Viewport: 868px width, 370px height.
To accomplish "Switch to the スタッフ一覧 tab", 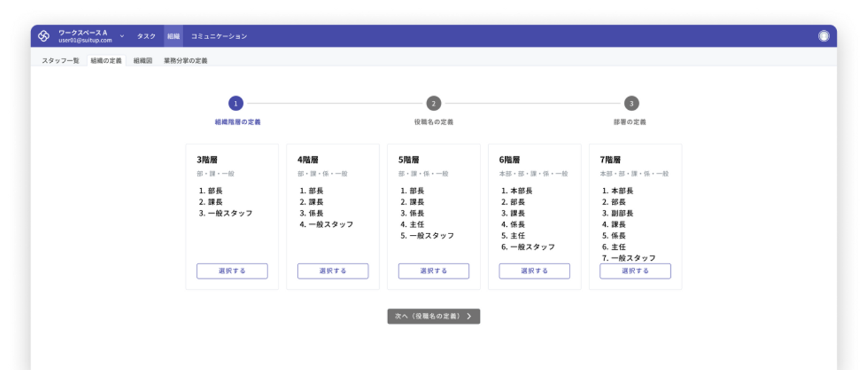I will point(60,61).
